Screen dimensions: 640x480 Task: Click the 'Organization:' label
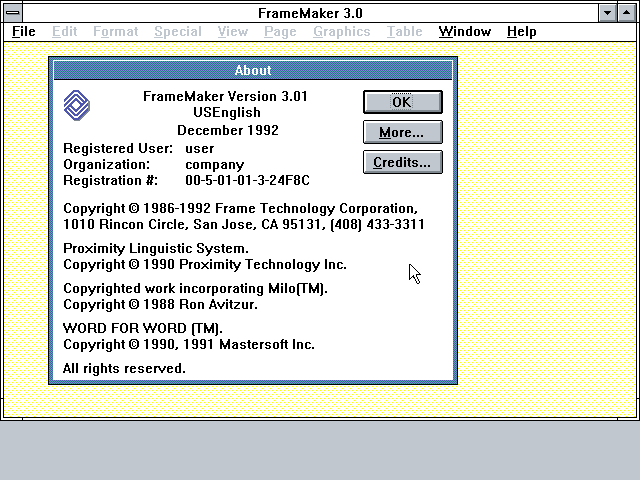click(107, 164)
